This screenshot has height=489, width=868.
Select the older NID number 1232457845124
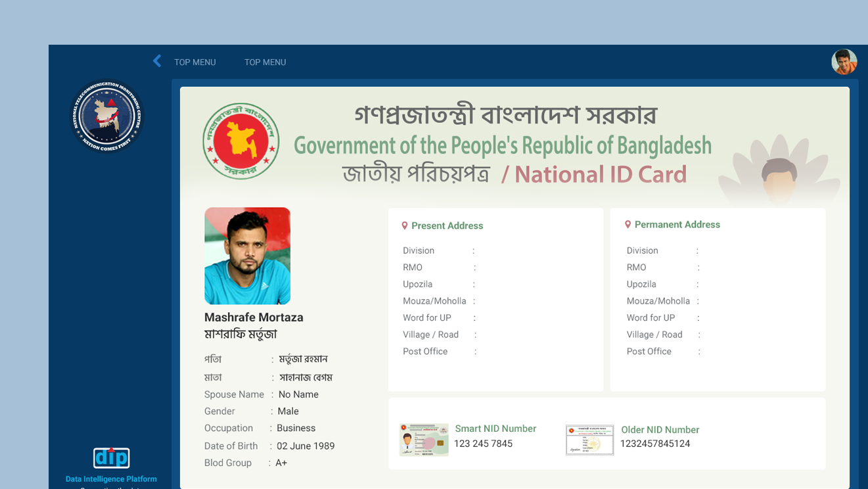[654, 444]
